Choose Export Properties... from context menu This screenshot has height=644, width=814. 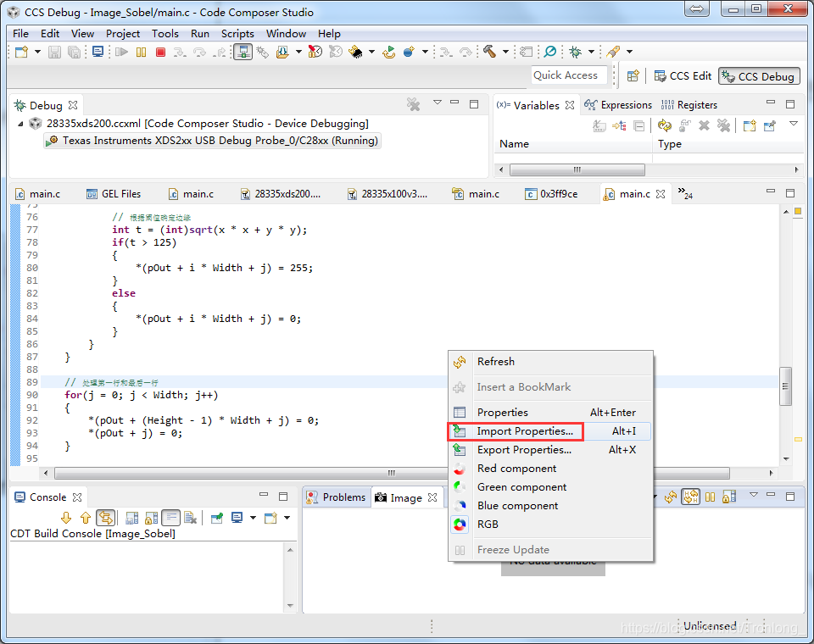click(550, 450)
